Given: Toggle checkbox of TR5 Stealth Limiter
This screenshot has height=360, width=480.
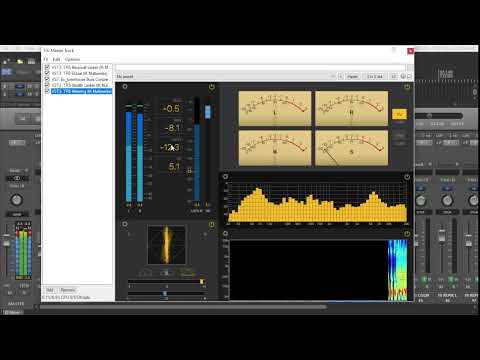Looking at the screenshot, I should click(x=47, y=85).
